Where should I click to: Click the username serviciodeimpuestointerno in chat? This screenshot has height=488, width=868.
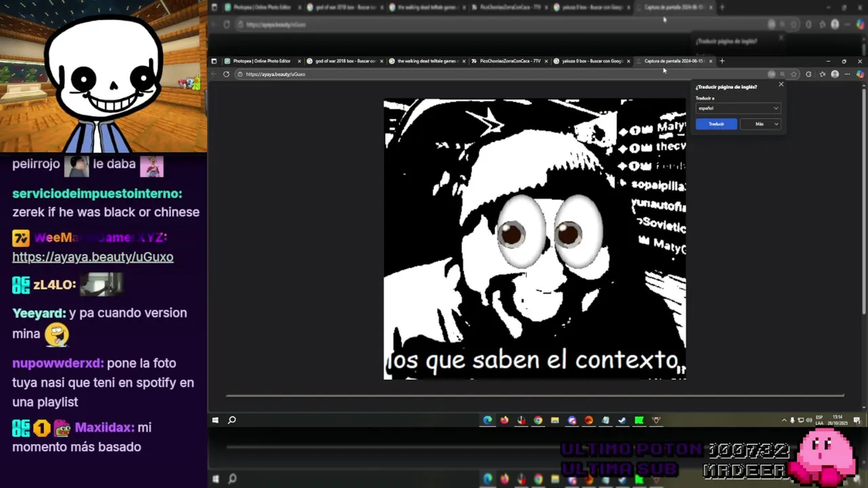click(97, 194)
